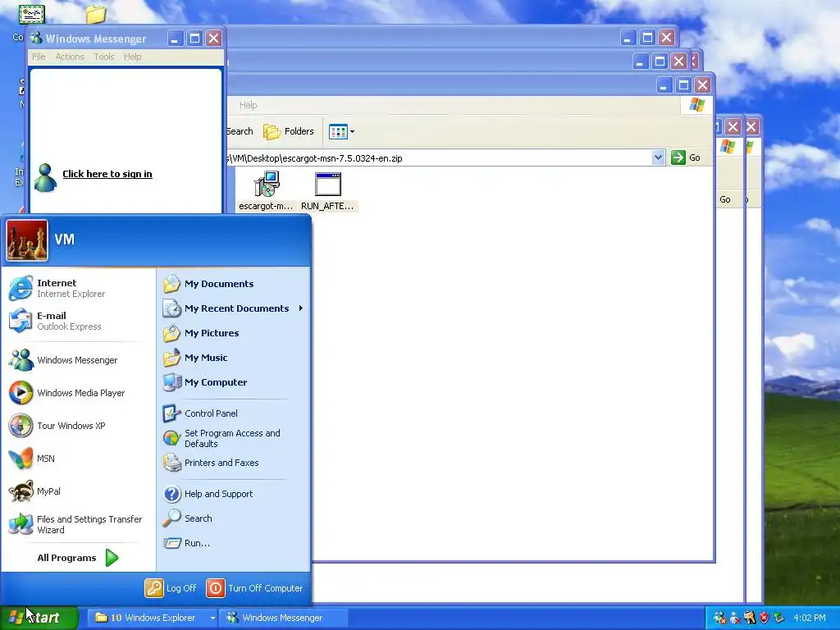Switch to Windows Messenger taskbar button
The image size is (840, 630).
pyautogui.click(x=283, y=619)
